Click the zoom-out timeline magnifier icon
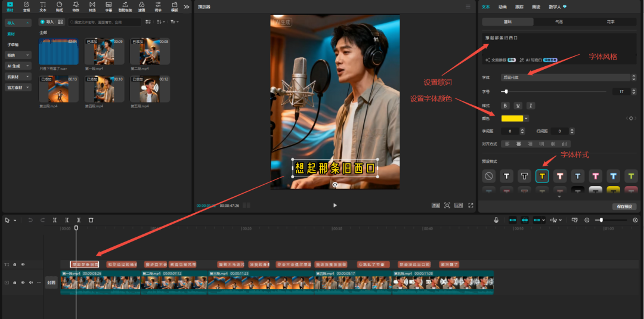Image resolution: width=644 pixels, height=319 pixels. (587, 220)
